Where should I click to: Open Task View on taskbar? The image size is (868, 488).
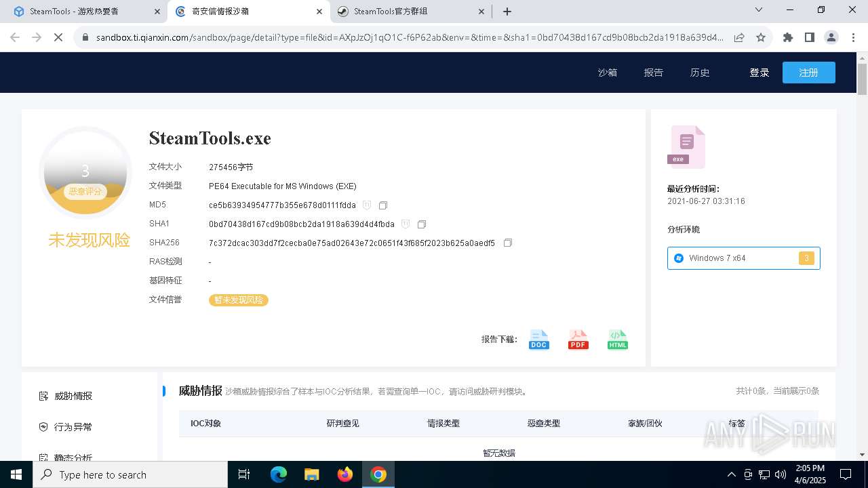click(245, 474)
